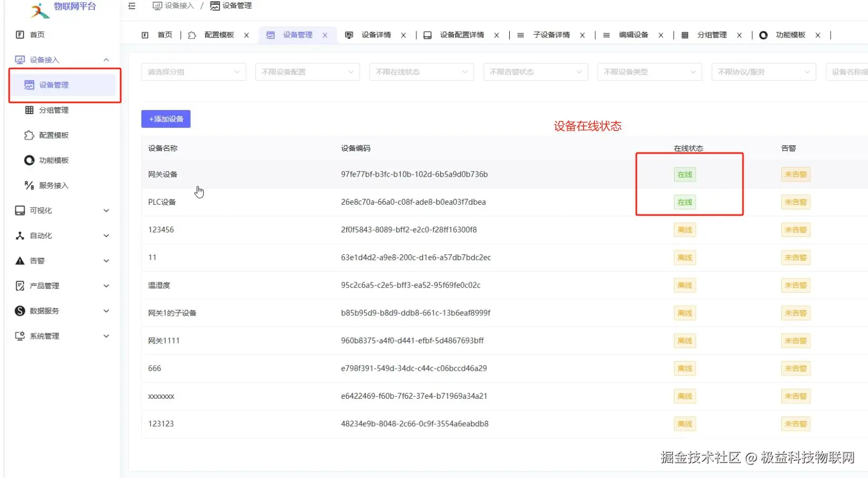The image size is (868, 478).
Task: Open the 不限协议/服务 dropdown
Action: (764, 72)
